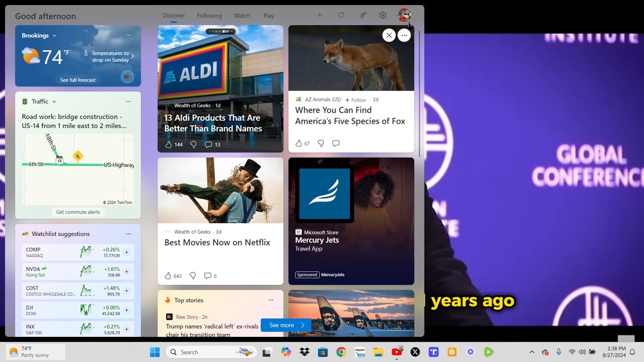Image resolution: width=644 pixels, height=362 pixels.
Task: Open File Explorer from the taskbar
Action: click(x=378, y=352)
